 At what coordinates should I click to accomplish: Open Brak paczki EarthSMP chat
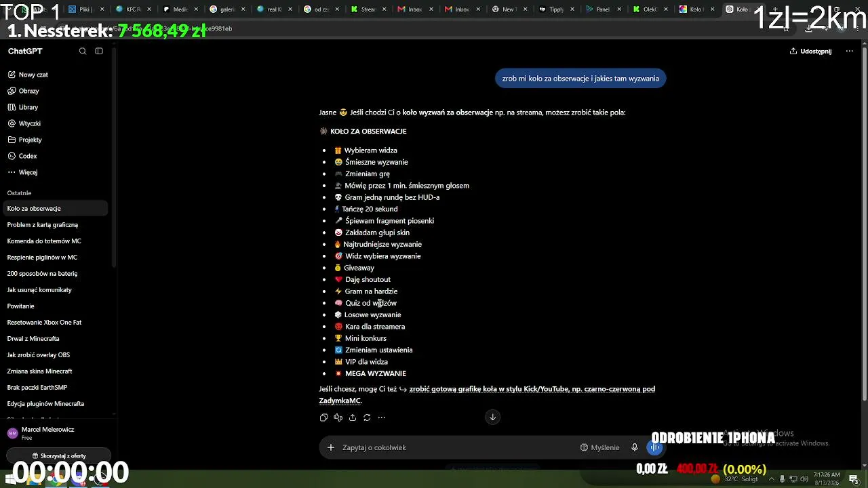coord(56,388)
